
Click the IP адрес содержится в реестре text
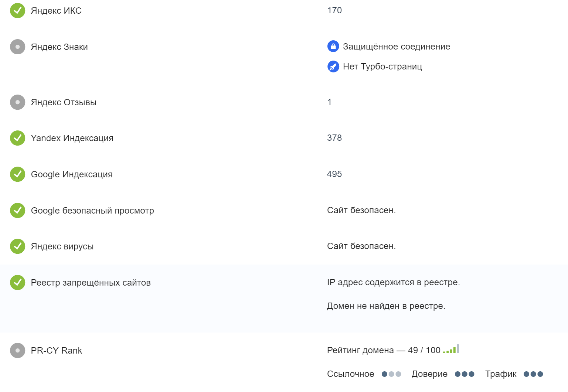[394, 282]
